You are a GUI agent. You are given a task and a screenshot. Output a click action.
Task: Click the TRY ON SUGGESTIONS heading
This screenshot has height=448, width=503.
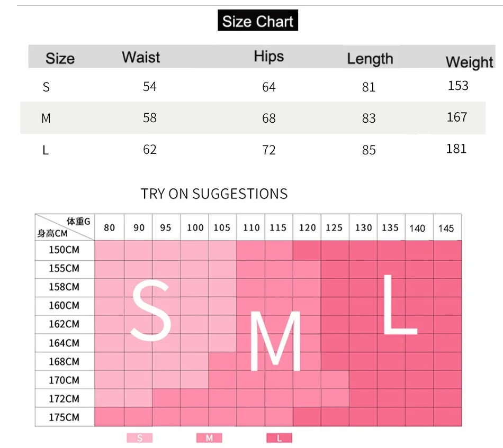[214, 194]
